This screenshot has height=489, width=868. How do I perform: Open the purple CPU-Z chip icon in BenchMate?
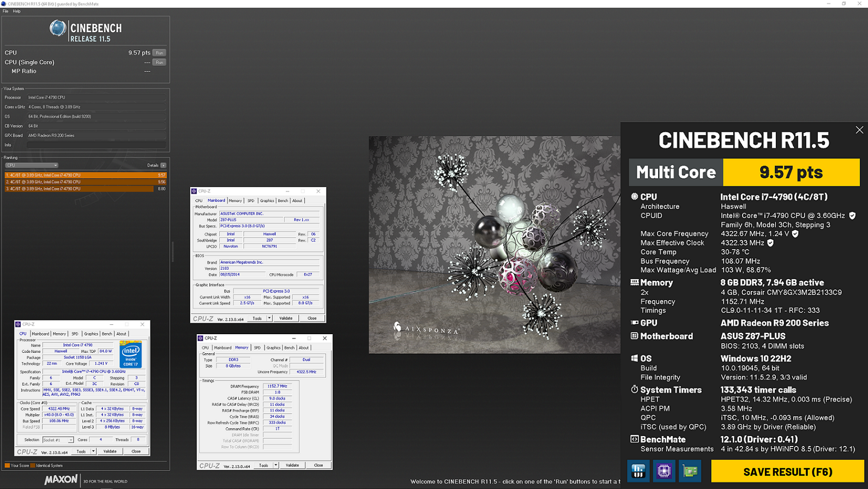coord(664,471)
